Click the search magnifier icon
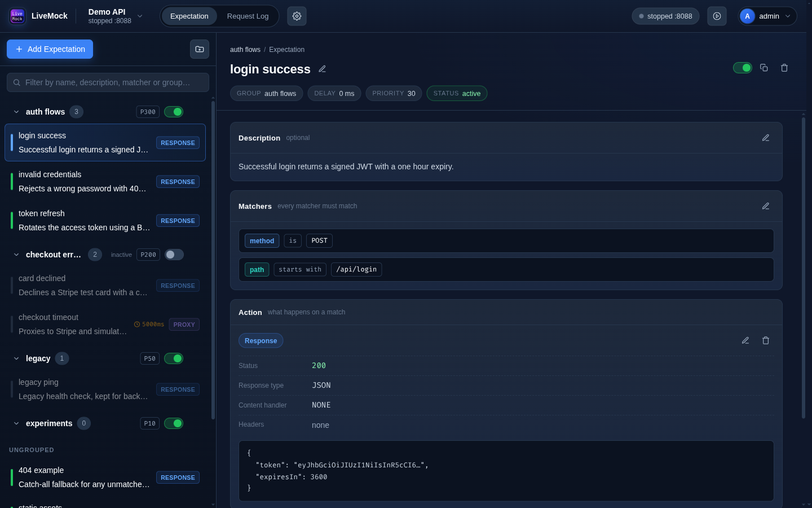The image size is (812, 508). coord(17,82)
